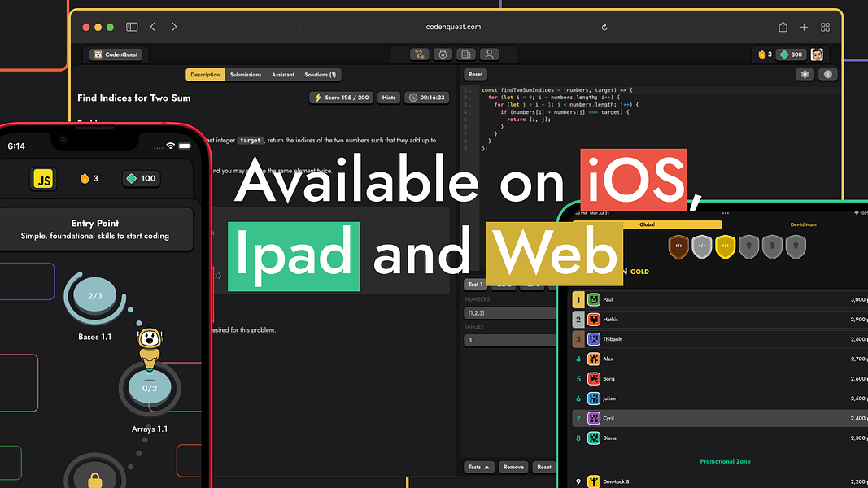Switch to Dev-id Main leaderboard segment
The image size is (868, 488).
point(802,224)
